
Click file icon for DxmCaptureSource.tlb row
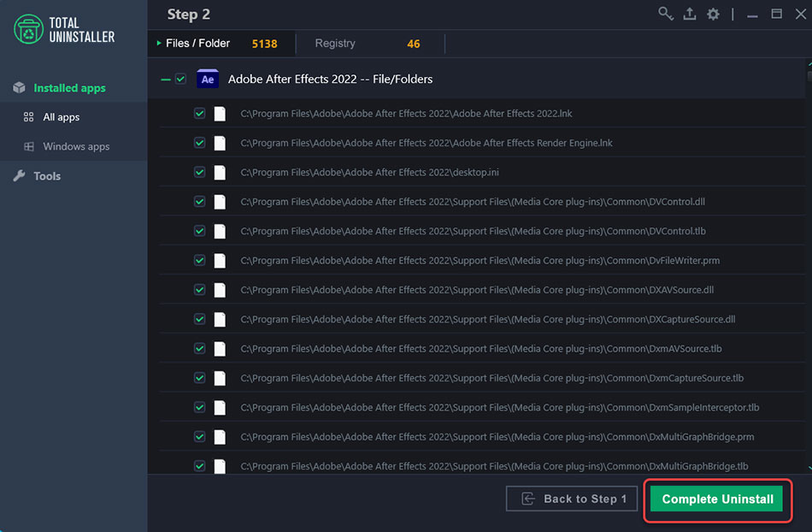[220, 378]
